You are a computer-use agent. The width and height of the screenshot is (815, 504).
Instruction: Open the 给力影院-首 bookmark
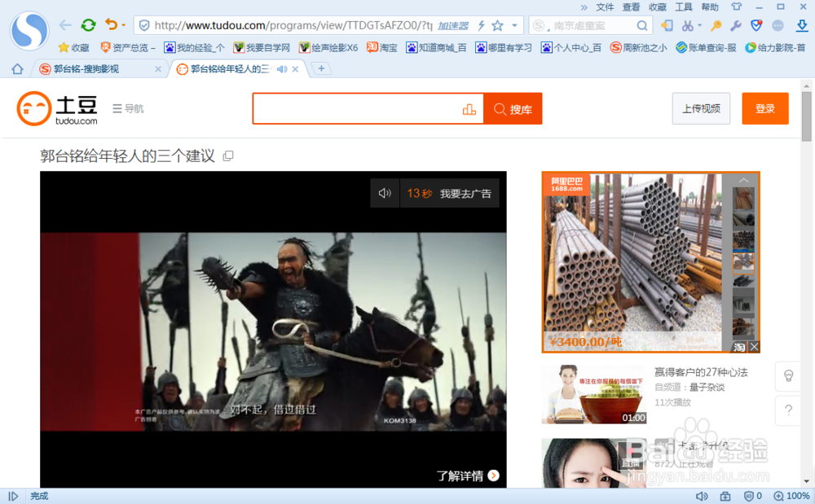[x=775, y=48]
